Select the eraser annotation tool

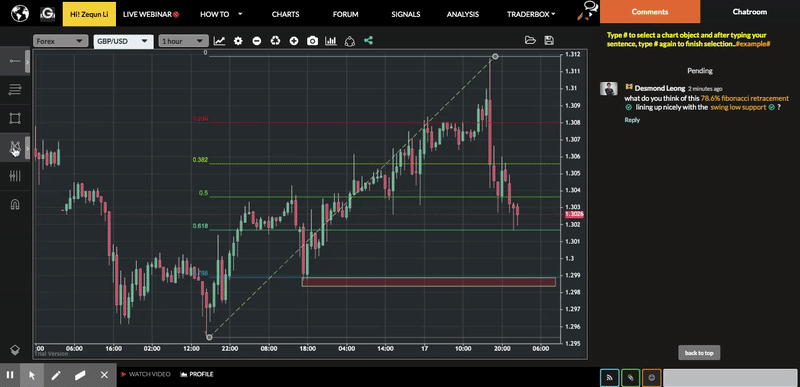click(x=80, y=375)
